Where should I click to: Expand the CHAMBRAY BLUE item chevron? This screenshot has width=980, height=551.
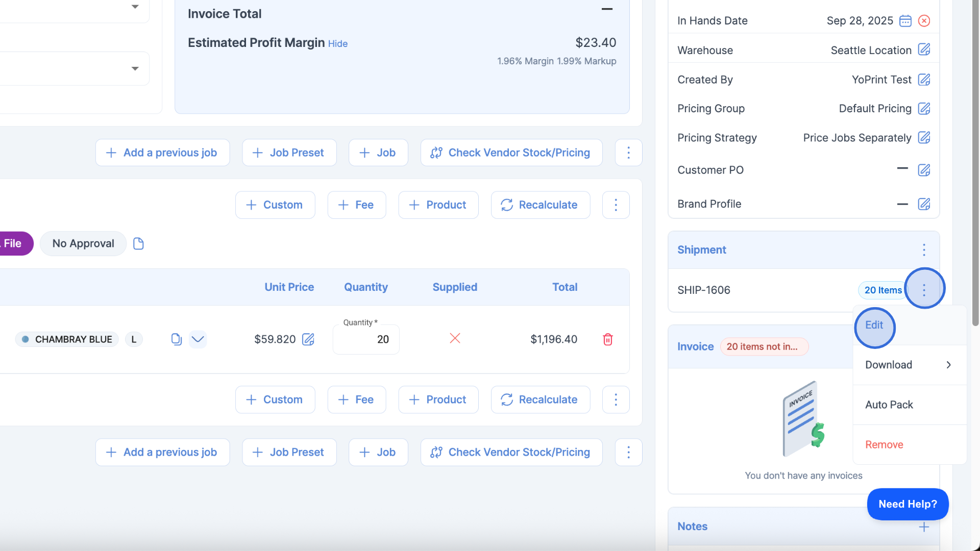tap(198, 339)
